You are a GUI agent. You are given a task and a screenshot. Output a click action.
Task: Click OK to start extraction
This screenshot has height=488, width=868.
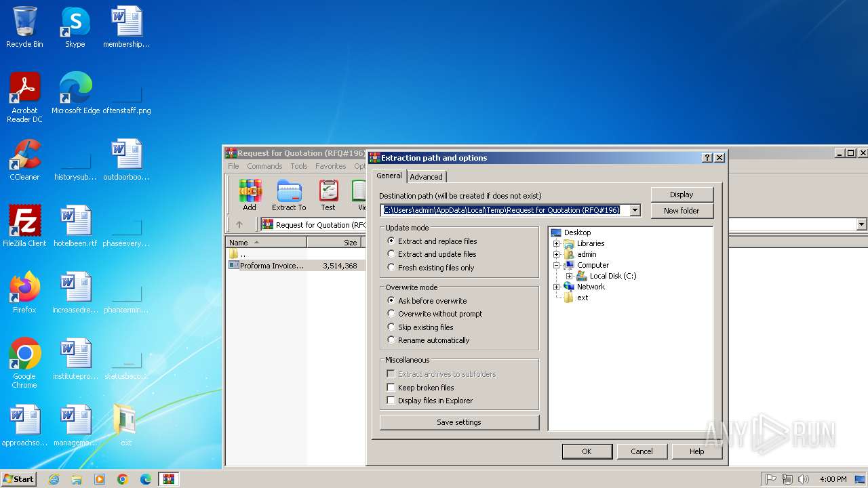[587, 451]
